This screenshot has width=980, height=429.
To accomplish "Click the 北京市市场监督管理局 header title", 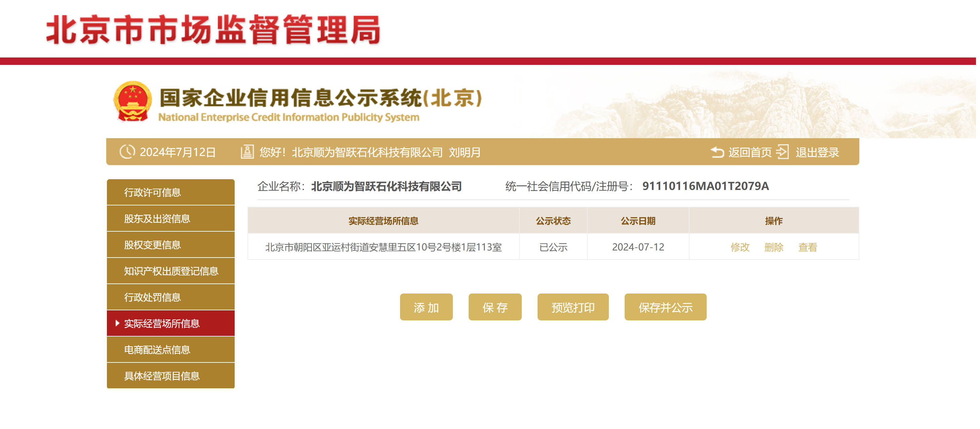I will click(213, 30).
